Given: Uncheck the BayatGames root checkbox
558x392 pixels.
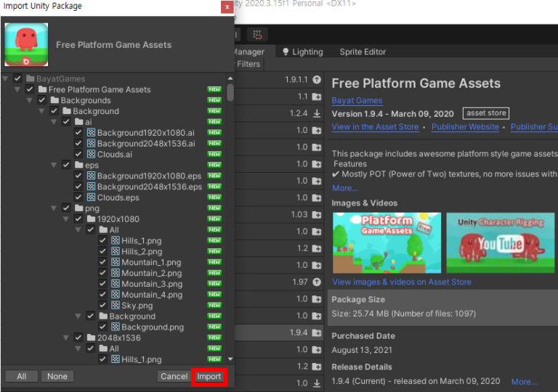Looking at the screenshot, I should (17, 78).
